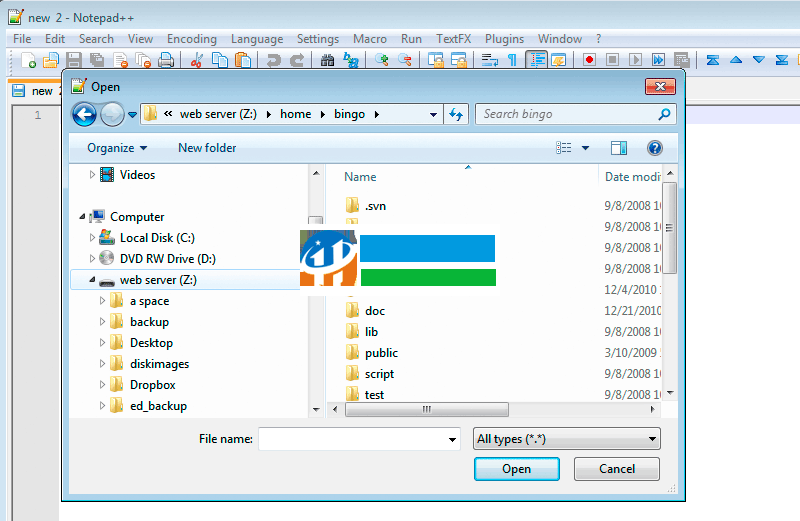Click the Undo arrow icon

pos(273,60)
